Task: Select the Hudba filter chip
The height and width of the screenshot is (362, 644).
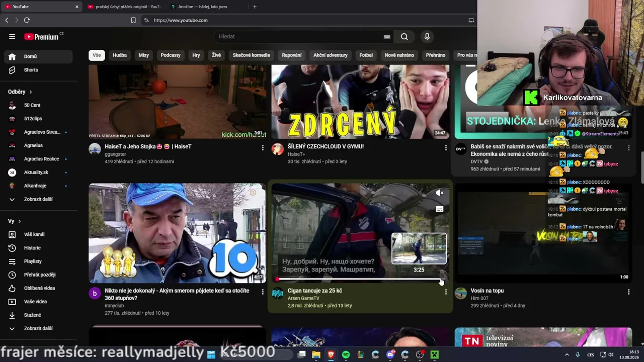Action: tap(120, 55)
